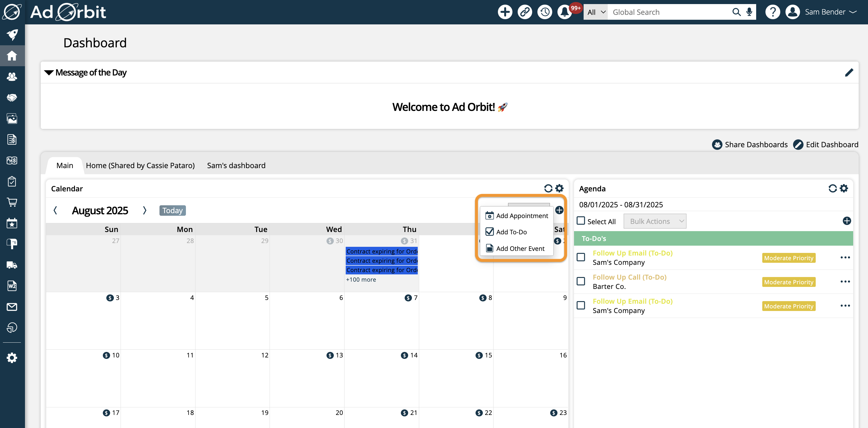Open the mail envelope sidebar icon

click(x=12, y=307)
